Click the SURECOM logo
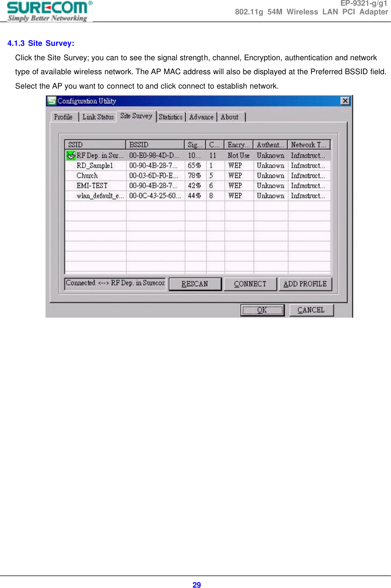The height and width of the screenshot is (588, 391). click(x=47, y=10)
